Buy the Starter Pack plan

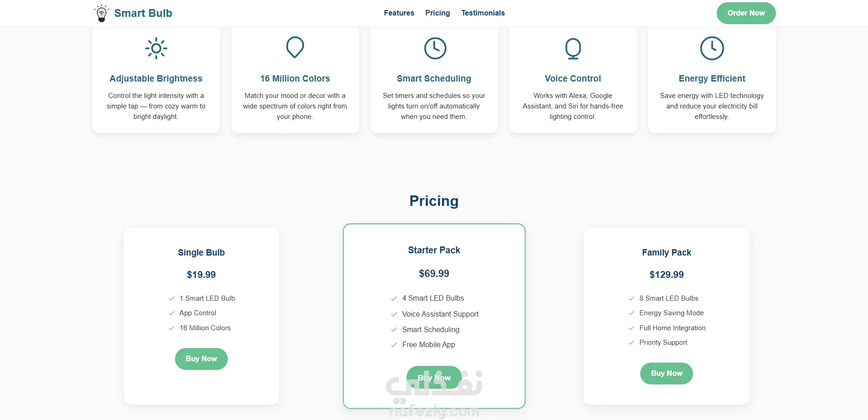click(x=434, y=377)
